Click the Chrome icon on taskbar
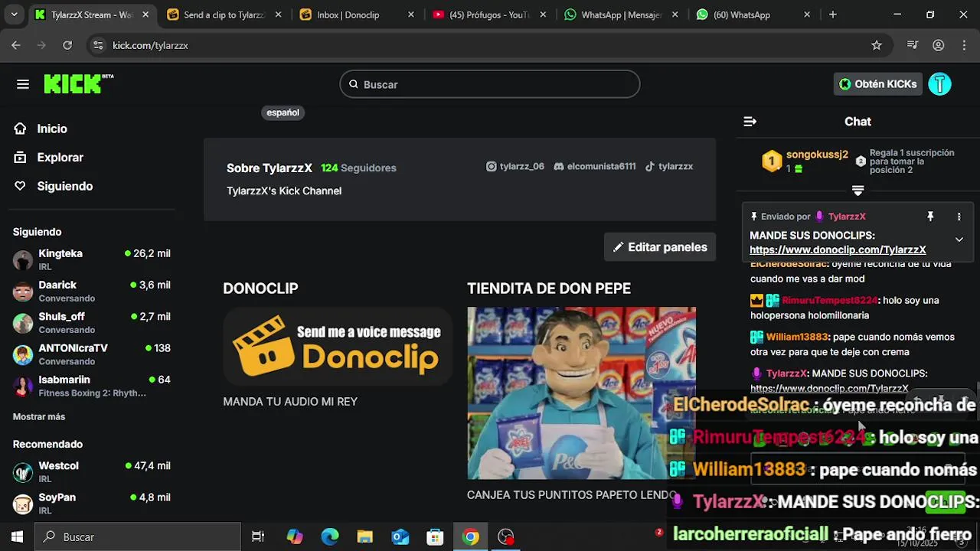Image resolution: width=980 pixels, height=551 pixels. tap(471, 536)
